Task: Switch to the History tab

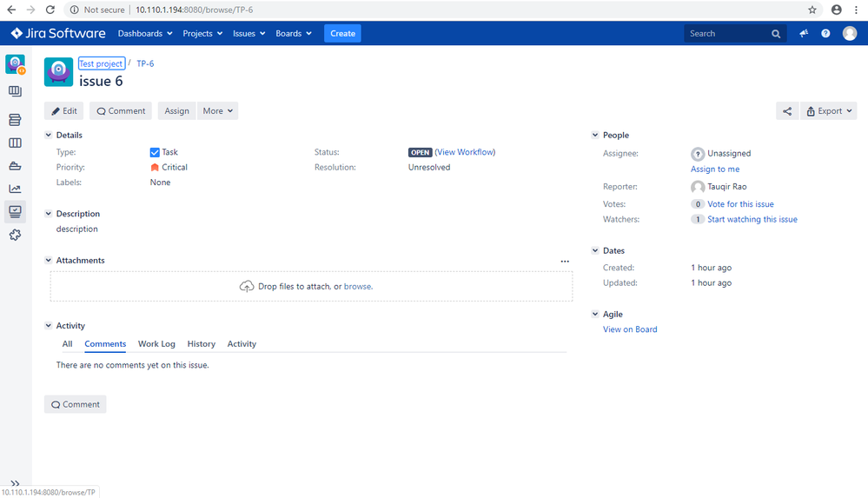Action: click(201, 343)
